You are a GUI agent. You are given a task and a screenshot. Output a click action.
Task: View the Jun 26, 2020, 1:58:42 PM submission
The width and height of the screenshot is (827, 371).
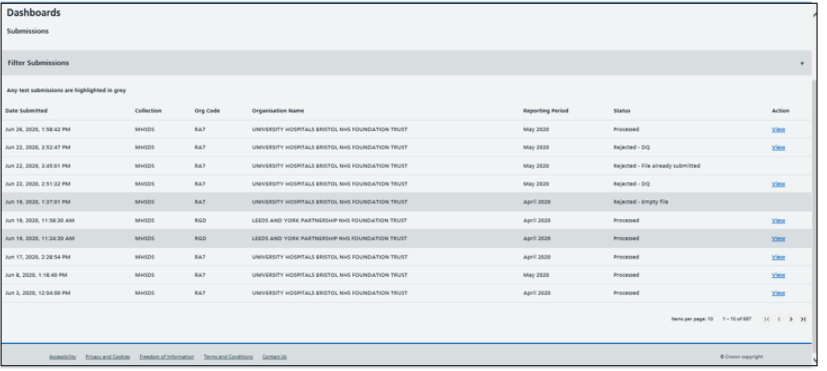[778, 129]
